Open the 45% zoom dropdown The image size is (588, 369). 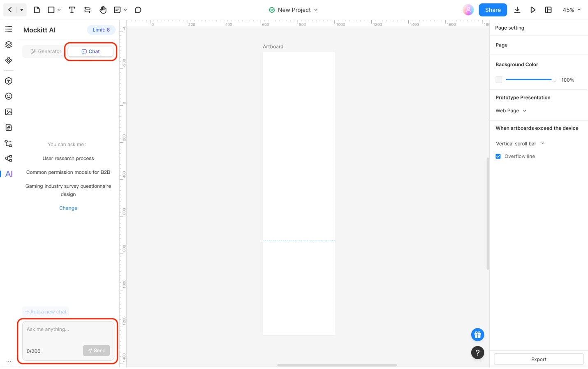pyautogui.click(x=572, y=10)
